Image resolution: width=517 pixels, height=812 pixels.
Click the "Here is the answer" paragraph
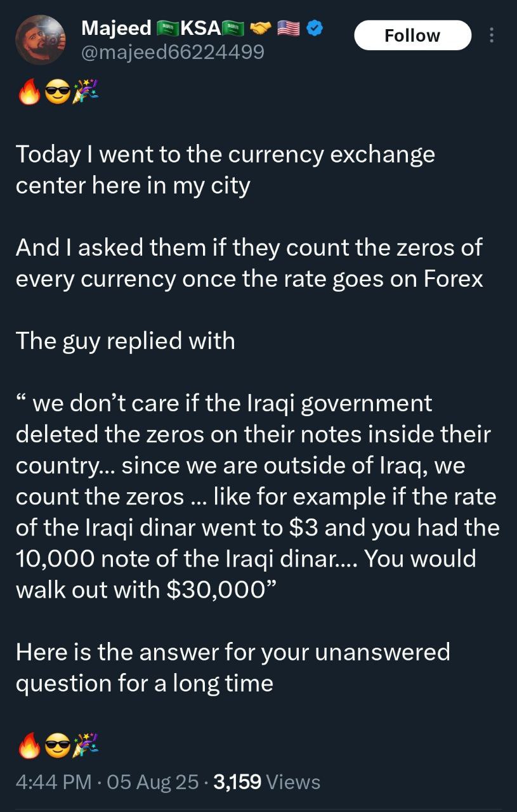tap(232, 667)
